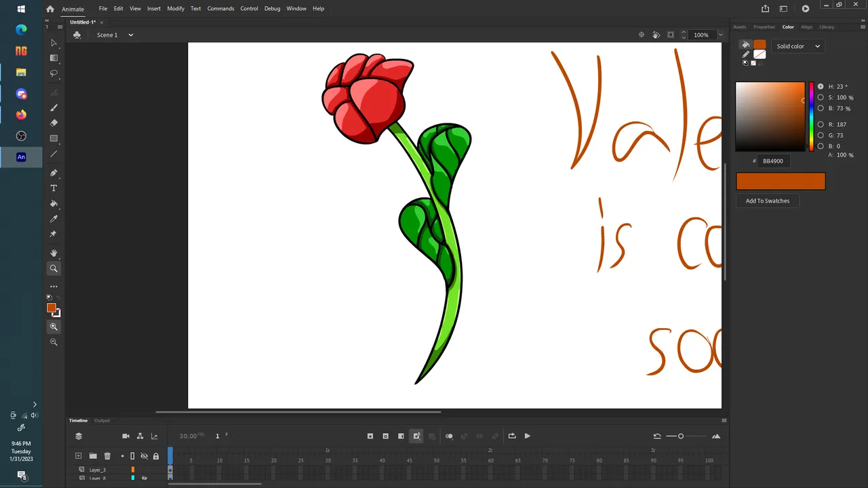Insert a blank keyframe
Screen dimensions: 868x488
tap(386, 436)
